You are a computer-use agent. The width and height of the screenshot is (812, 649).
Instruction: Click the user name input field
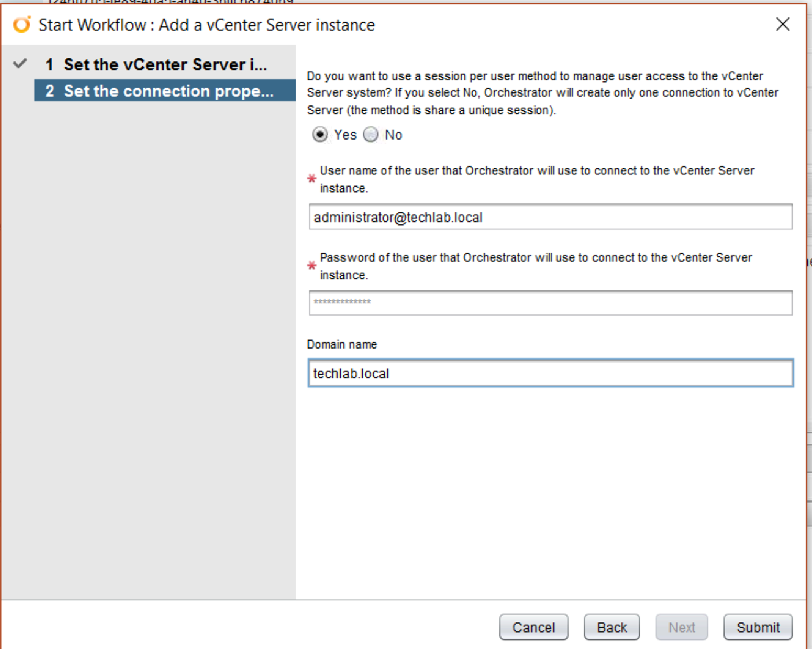(550, 217)
